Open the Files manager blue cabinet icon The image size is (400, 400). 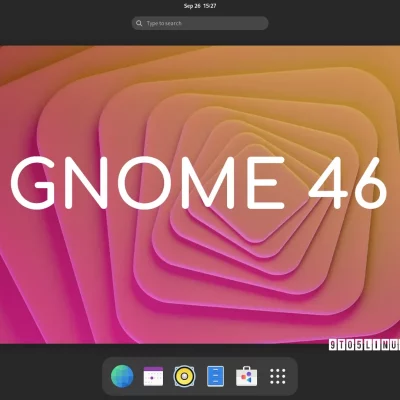coord(215,376)
